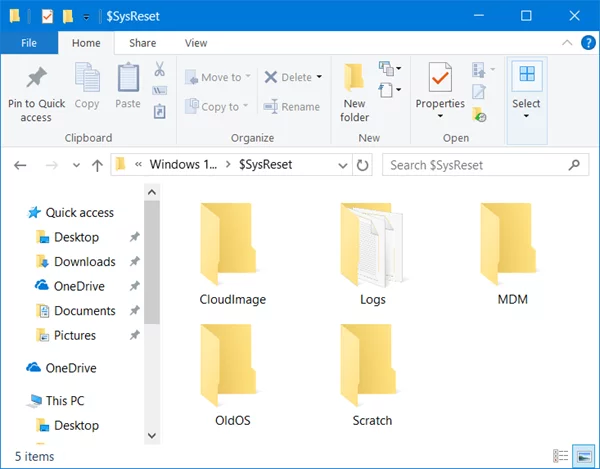Image resolution: width=600 pixels, height=469 pixels.
Task: Select Downloads in Quick access
Action: [x=84, y=262]
